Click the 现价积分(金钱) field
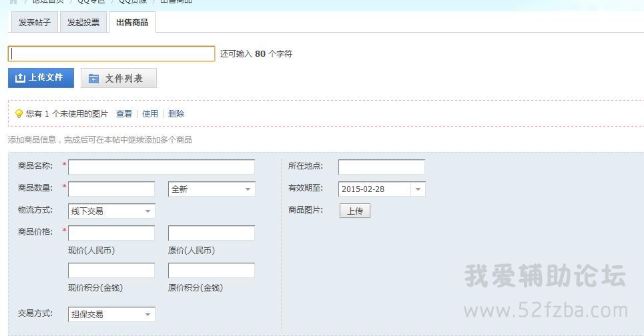This screenshot has height=336, width=644. 111,271
